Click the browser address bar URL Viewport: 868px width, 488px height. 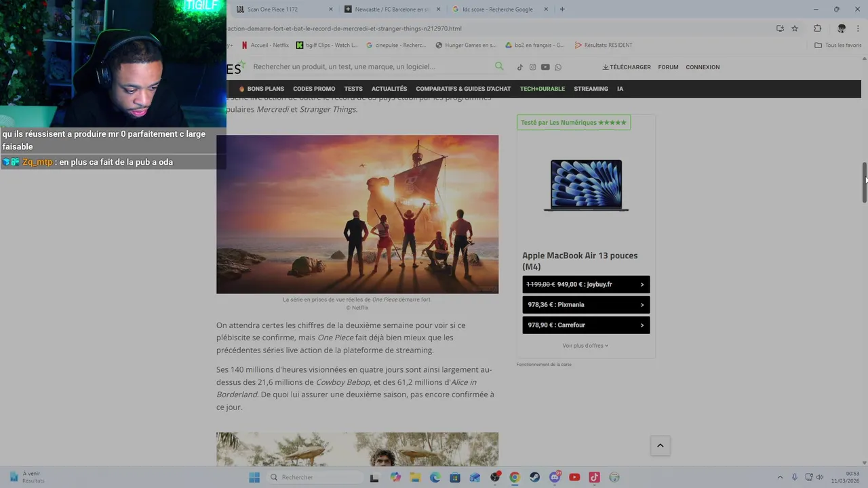(x=344, y=28)
